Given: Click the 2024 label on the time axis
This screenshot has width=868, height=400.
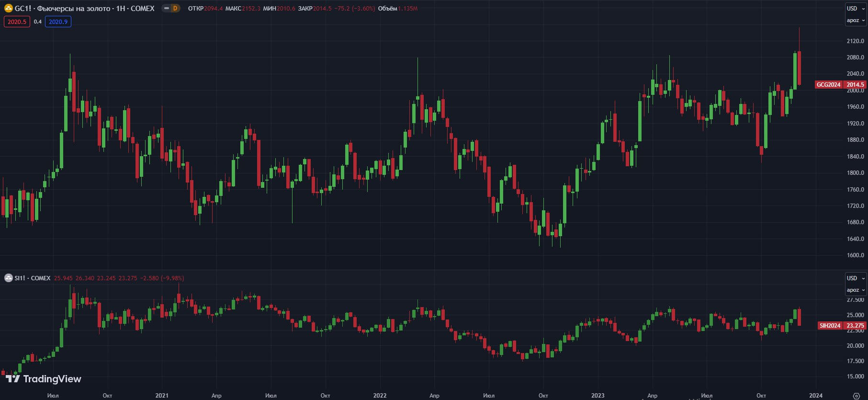Looking at the screenshot, I should click(815, 395).
